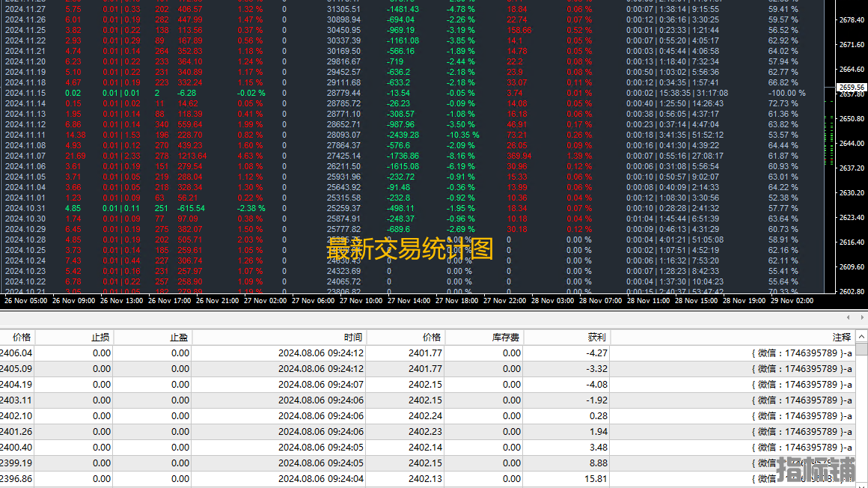868x488 pixels.
Task: Sort by the 止盈 column header
Action: click(x=179, y=338)
